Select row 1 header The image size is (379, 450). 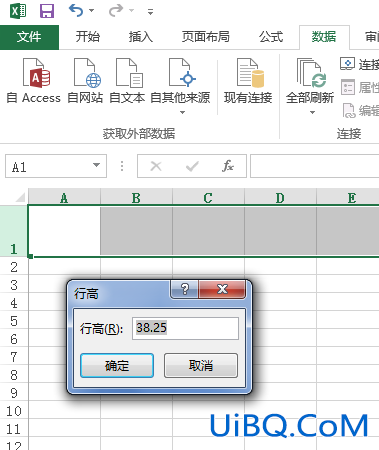[x=14, y=231]
